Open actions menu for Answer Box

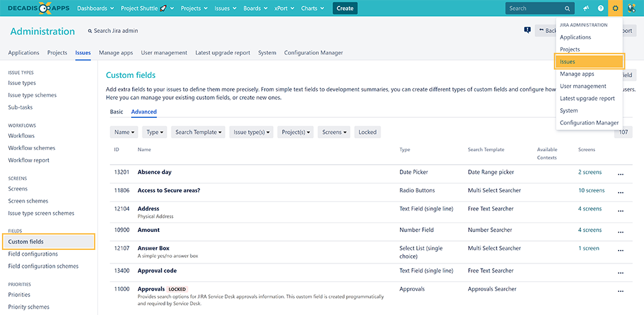(x=621, y=250)
